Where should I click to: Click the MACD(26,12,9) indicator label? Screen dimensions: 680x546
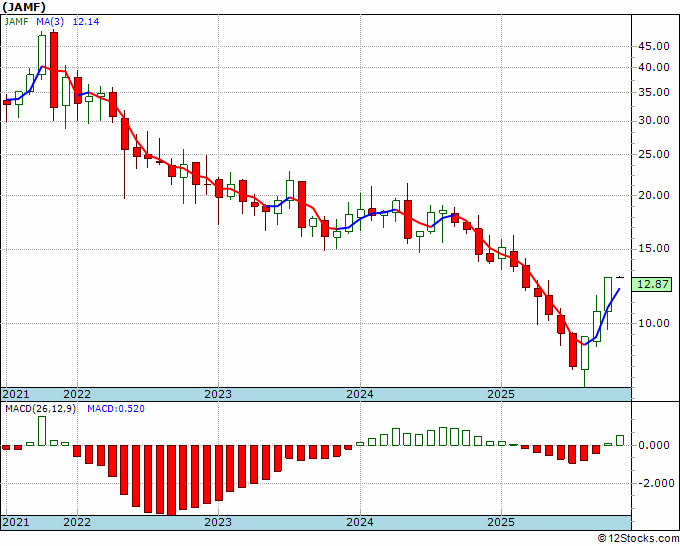(40, 409)
